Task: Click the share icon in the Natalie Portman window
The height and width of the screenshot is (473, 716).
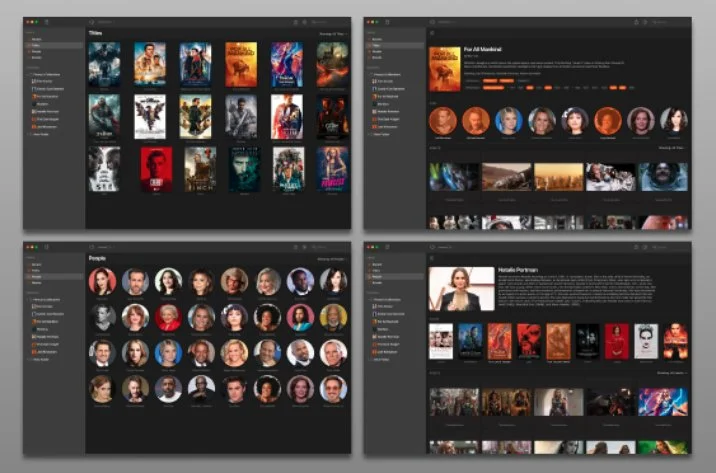Action: tap(636, 247)
